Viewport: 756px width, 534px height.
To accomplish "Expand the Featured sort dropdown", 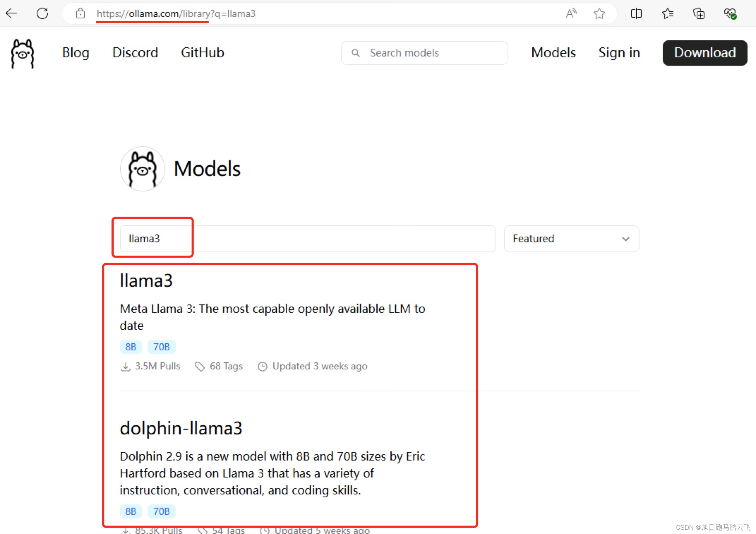I will [571, 239].
